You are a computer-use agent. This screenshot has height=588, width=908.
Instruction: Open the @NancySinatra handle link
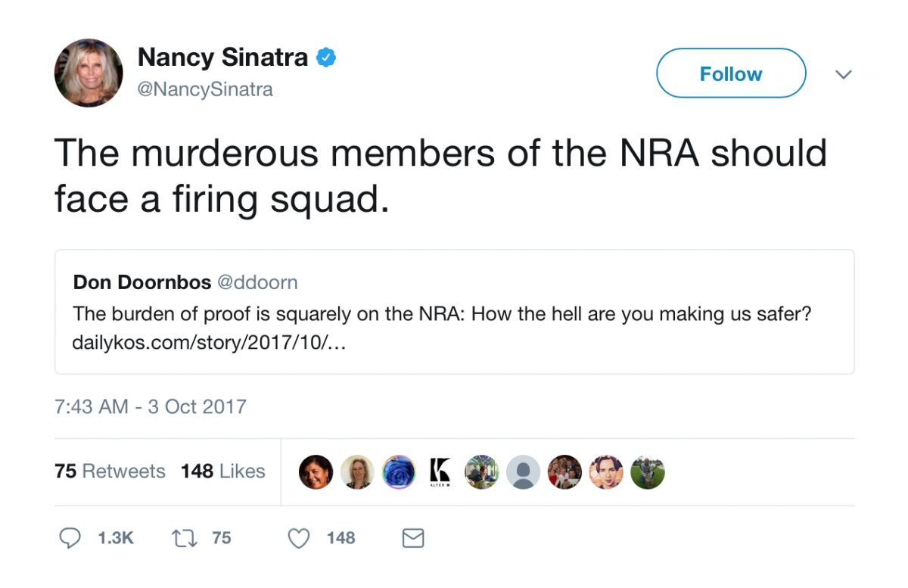204,89
